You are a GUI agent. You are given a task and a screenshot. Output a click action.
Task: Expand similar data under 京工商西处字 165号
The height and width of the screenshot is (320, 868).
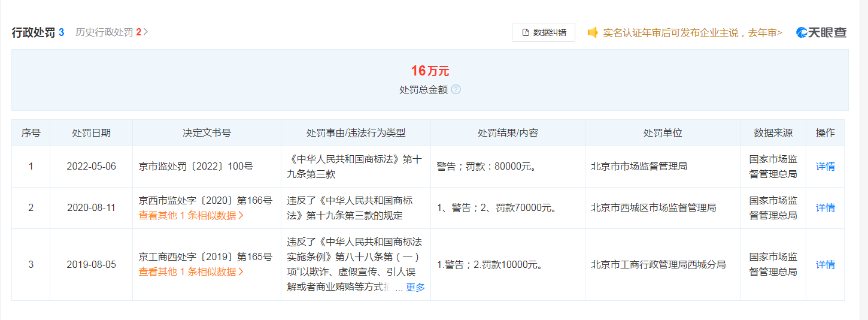pyautogui.click(x=191, y=271)
